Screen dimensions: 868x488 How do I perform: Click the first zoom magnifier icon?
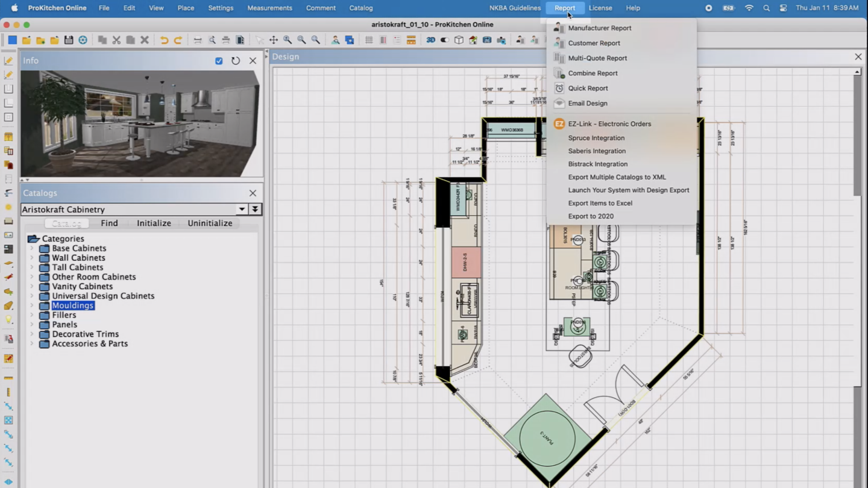(288, 40)
